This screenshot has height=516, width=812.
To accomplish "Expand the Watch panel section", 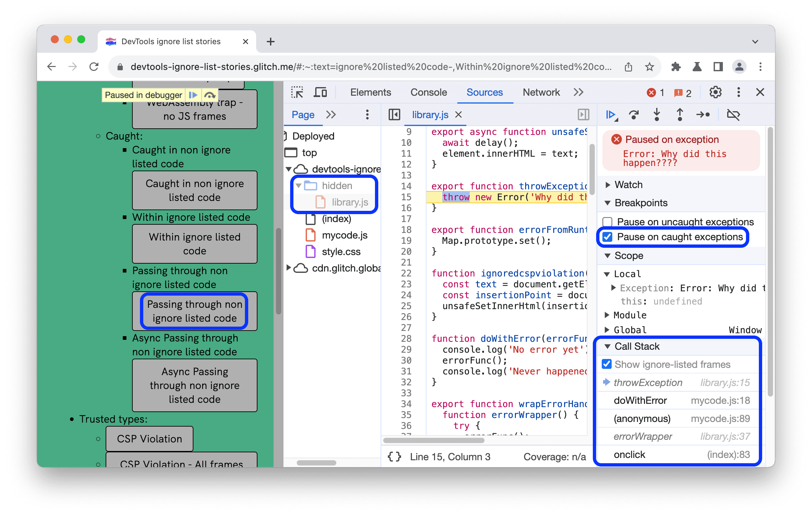I will (610, 185).
